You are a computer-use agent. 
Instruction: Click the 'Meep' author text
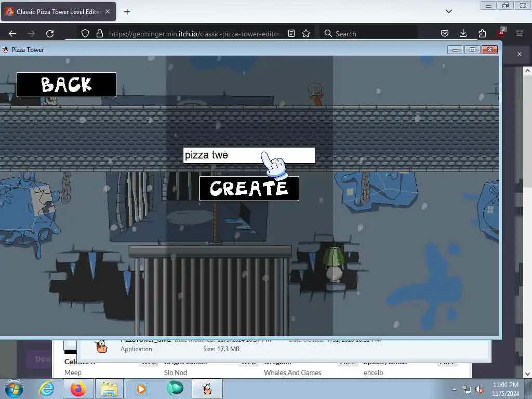point(73,373)
